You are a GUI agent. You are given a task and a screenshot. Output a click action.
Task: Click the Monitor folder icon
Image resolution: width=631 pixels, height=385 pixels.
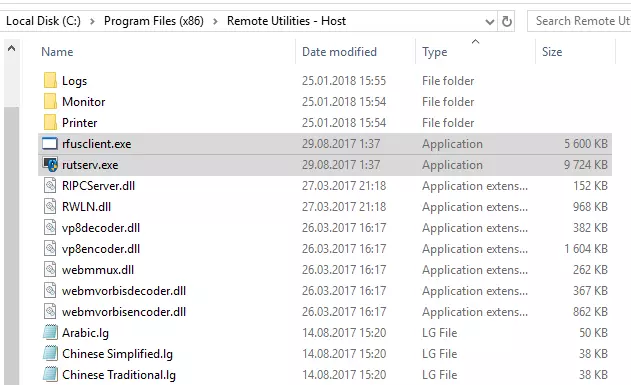50,101
